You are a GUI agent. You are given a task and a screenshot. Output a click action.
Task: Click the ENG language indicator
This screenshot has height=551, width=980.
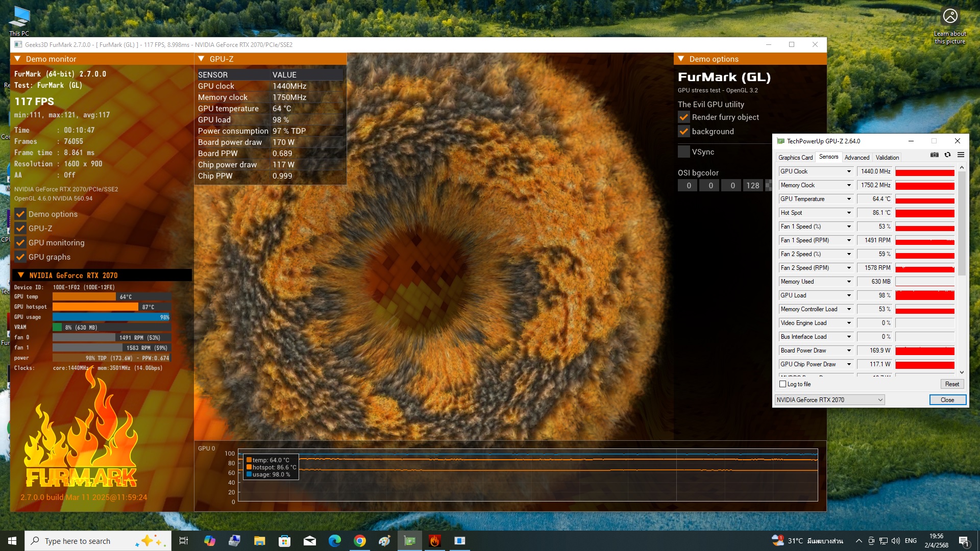pos(911,541)
